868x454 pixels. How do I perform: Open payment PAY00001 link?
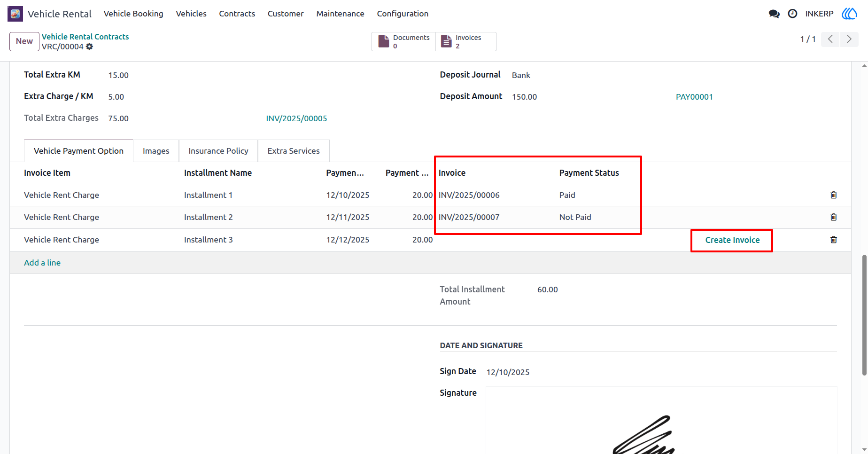coord(694,97)
